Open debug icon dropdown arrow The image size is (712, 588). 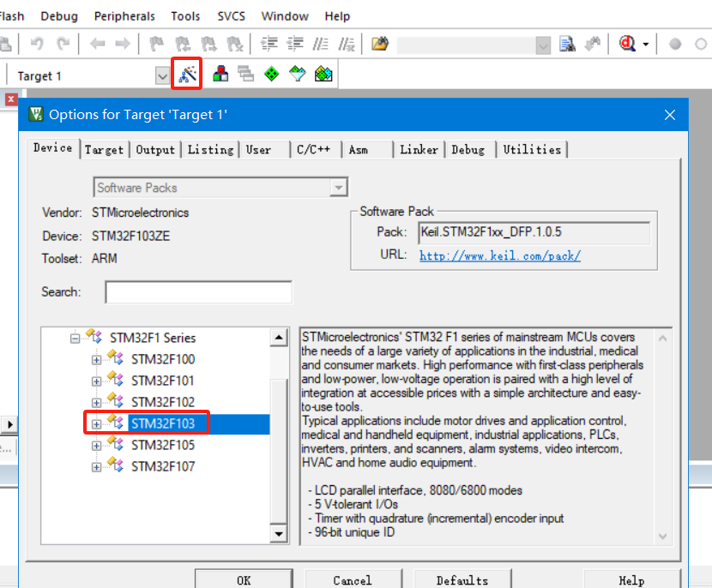646,45
